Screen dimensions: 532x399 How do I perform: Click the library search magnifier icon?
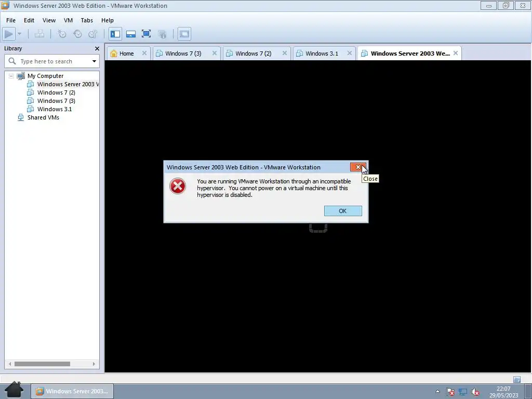point(12,61)
